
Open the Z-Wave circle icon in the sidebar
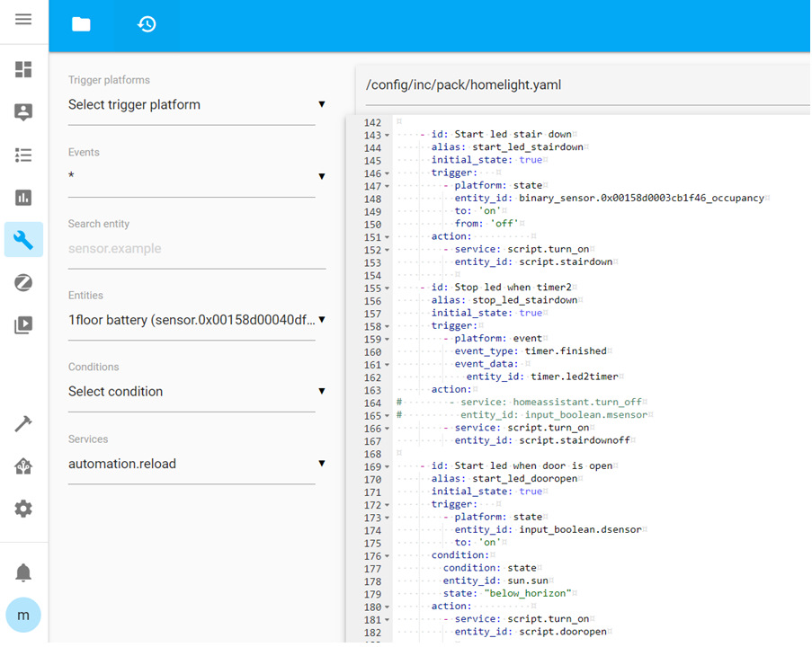point(23,282)
